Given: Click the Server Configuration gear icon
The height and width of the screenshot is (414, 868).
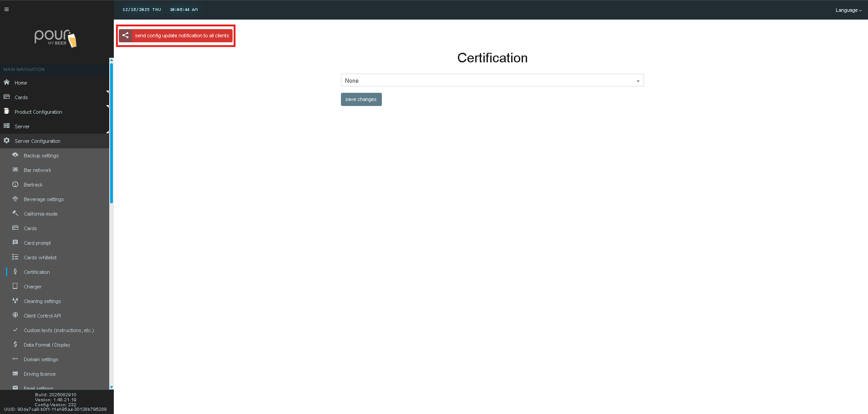Looking at the screenshot, I should (6, 141).
